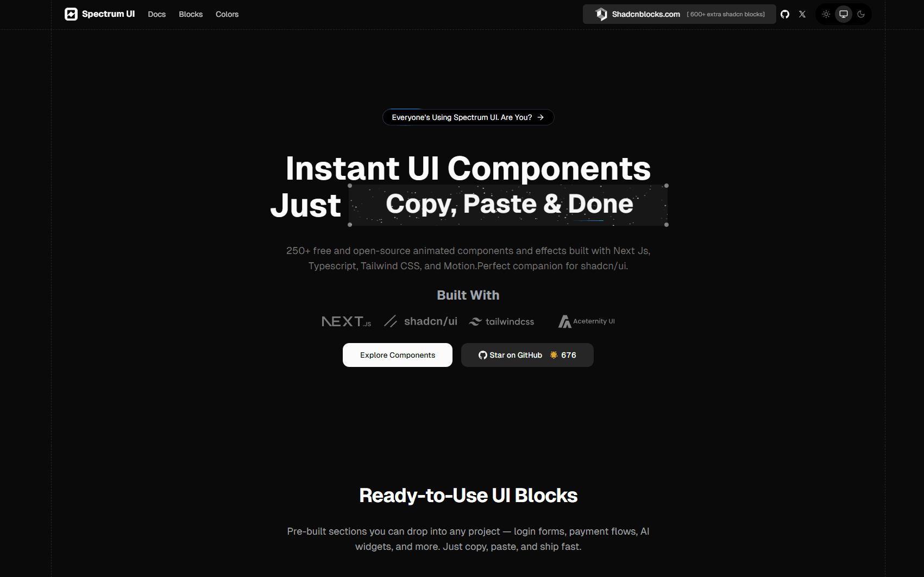This screenshot has width=924, height=577.
Task: Click the Shadcnblocks logo icon
Action: coord(601,14)
